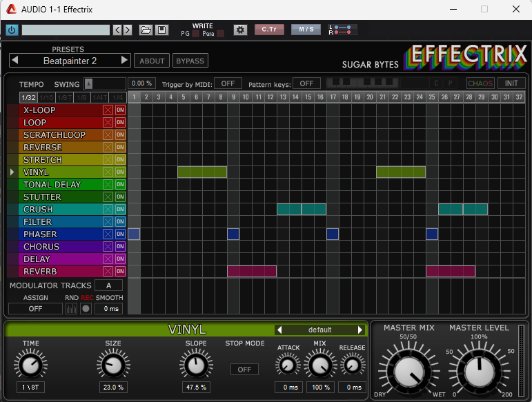The height and width of the screenshot is (402, 532).
Task: Clear the STRETCH track with X icon
Action: 108,160
